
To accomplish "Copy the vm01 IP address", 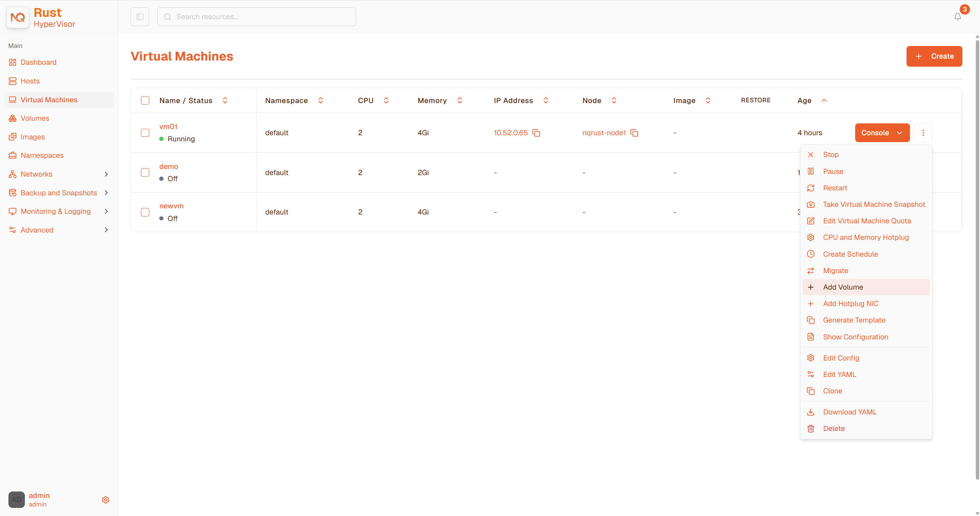I will click(x=536, y=133).
